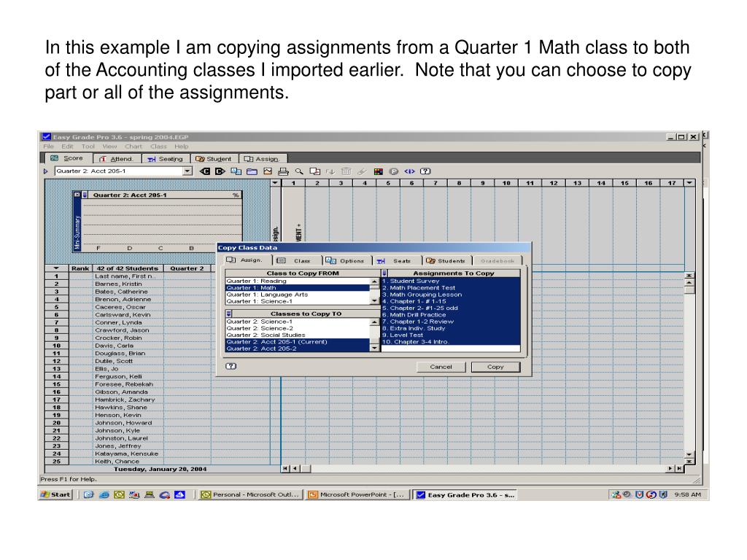Open the Chart menu
The height and width of the screenshot is (560, 747).
click(x=133, y=147)
